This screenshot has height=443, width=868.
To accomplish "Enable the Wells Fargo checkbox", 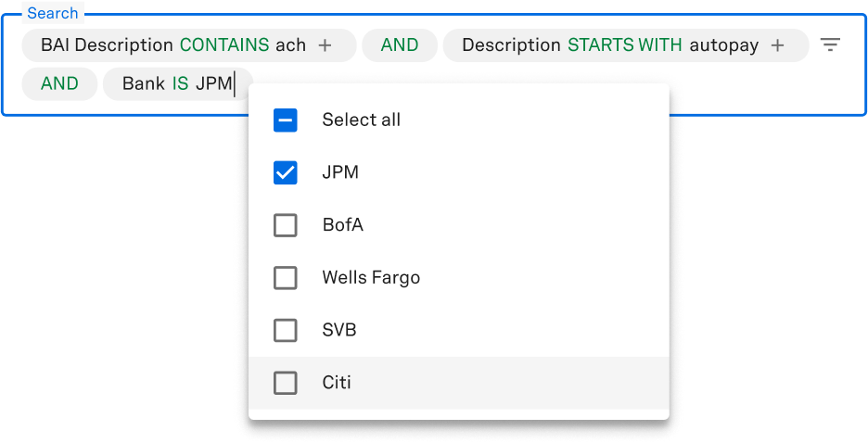I will pyautogui.click(x=286, y=277).
